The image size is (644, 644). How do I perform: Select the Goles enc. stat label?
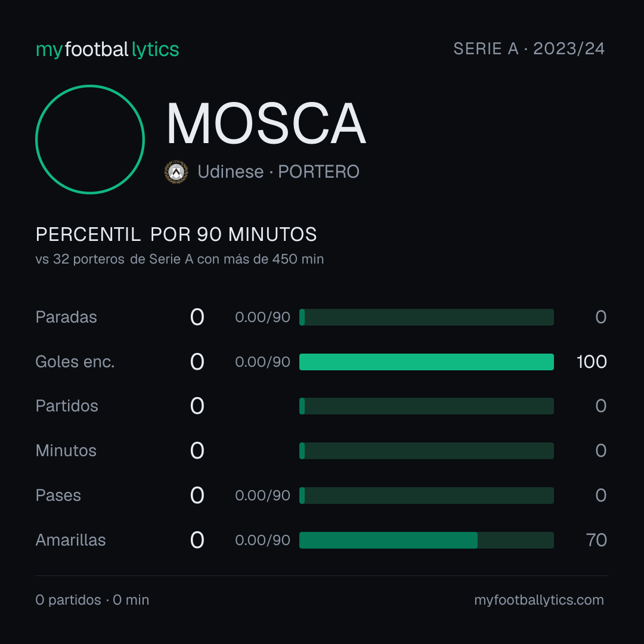point(75,362)
